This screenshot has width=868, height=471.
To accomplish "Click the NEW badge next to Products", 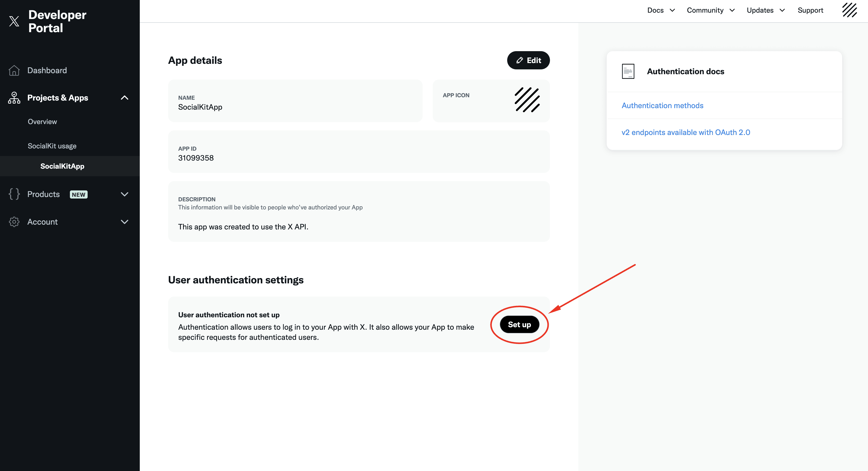I will tap(78, 195).
